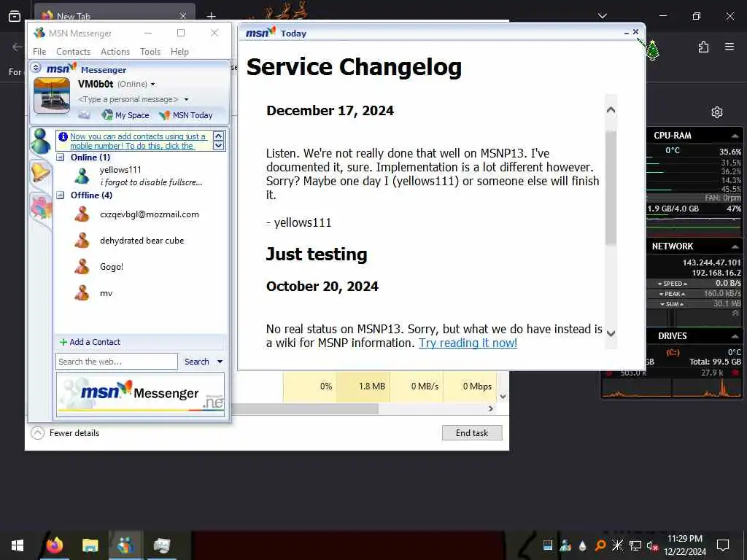Click the changelog vertical scrollbar thumb
The width and height of the screenshot is (747, 560).
click(x=611, y=187)
